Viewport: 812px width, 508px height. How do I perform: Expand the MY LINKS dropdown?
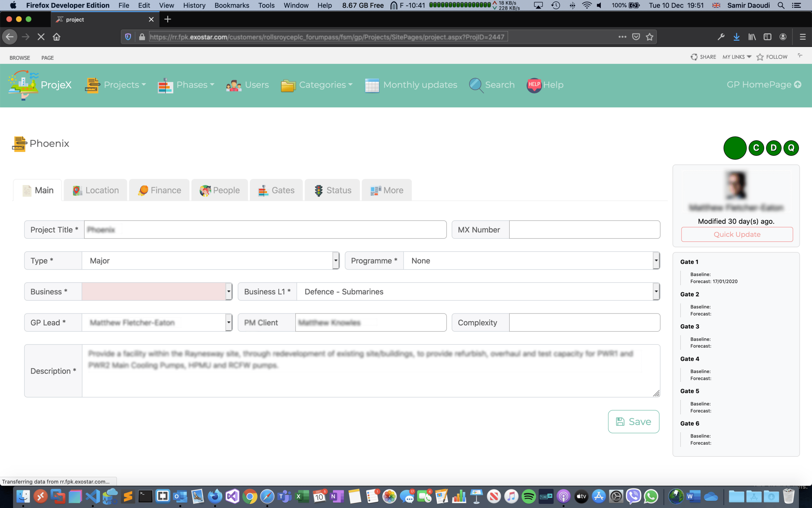737,57
